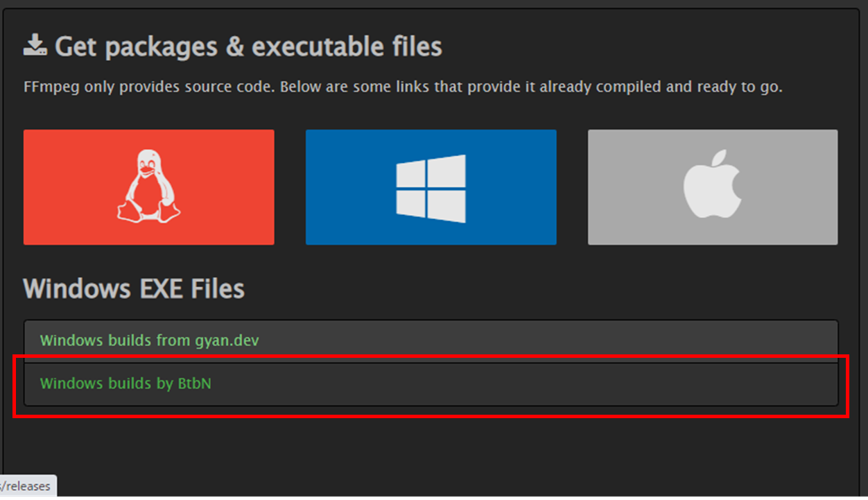868x500 pixels.
Task: Click the 'Get packages & executable files' heading
Action: click(x=248, y=47)
